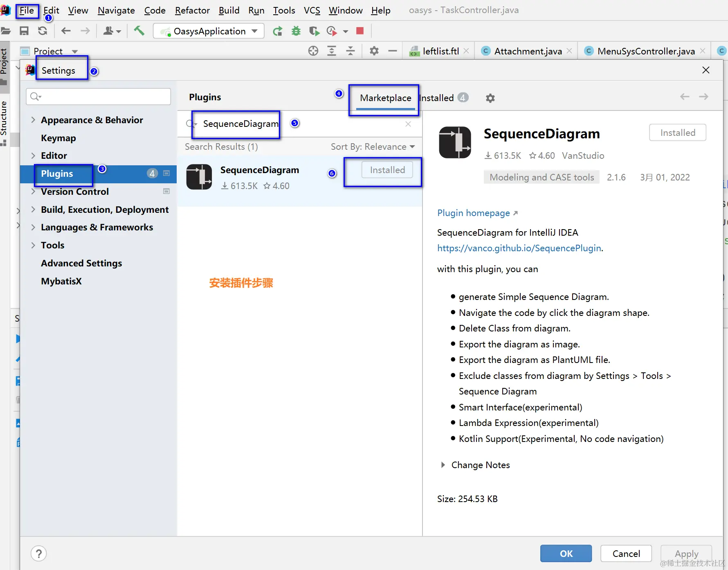Click the Build project hammer icon
728x570 pixels.
click(139, 31)
